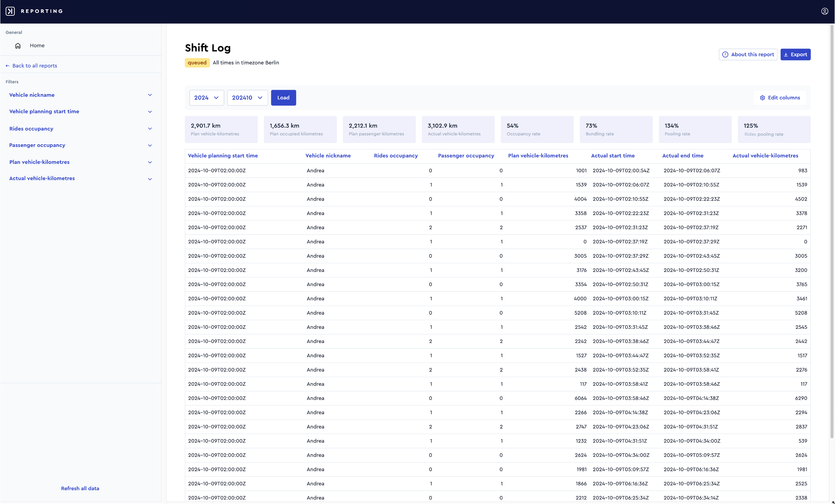
Task: Sort by Rides occupancy column header
Action: [x=395, y=156]
